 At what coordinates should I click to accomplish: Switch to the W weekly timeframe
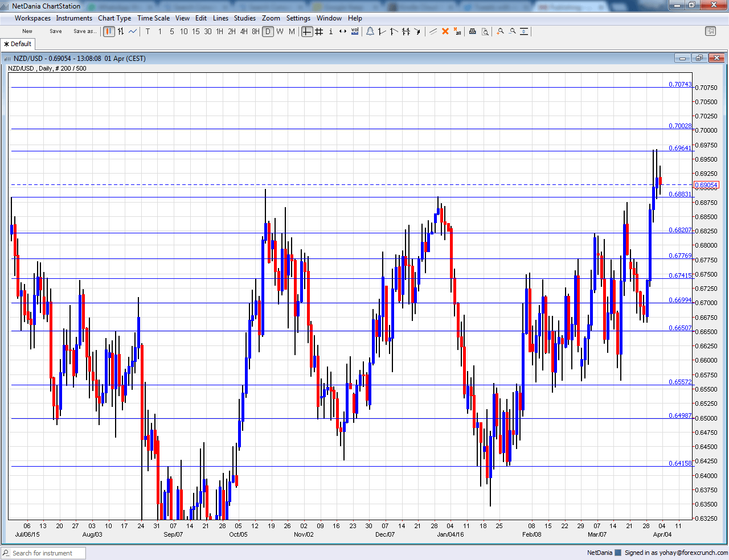pos(279,31)
